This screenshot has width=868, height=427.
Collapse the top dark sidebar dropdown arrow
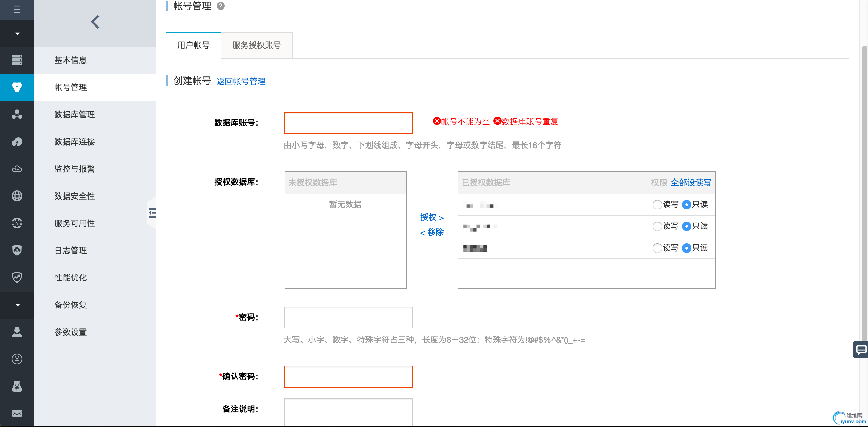[x=17, y=33]
